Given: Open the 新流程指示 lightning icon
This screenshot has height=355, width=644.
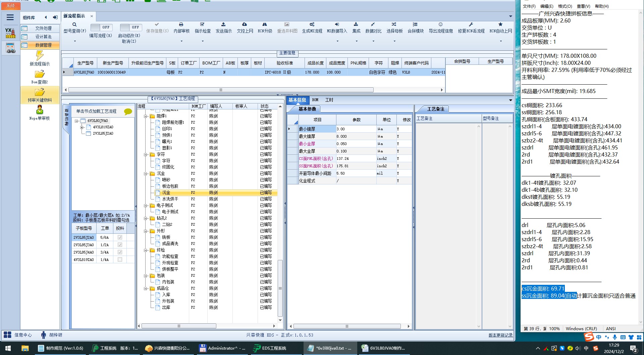Looking at the screenshot, I should [40, 55].
